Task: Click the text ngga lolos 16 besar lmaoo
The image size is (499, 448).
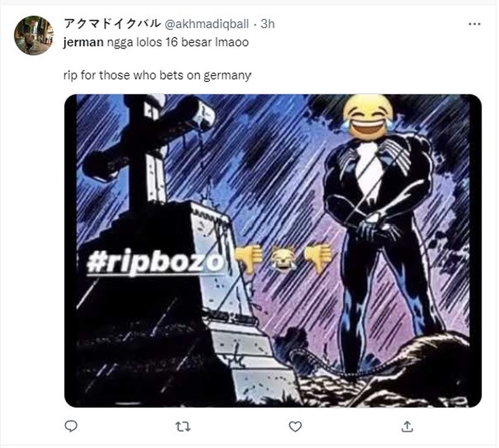Action: (x=178, y=42)
